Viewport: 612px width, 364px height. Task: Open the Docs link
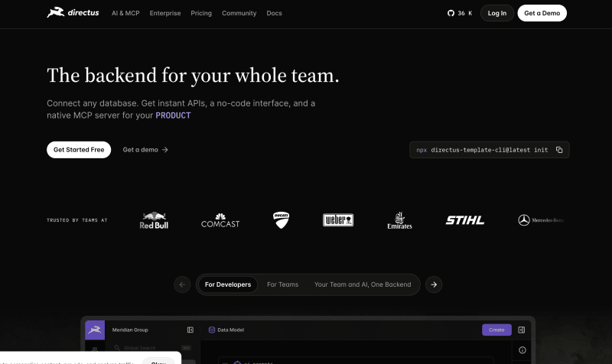pos(274,13)
